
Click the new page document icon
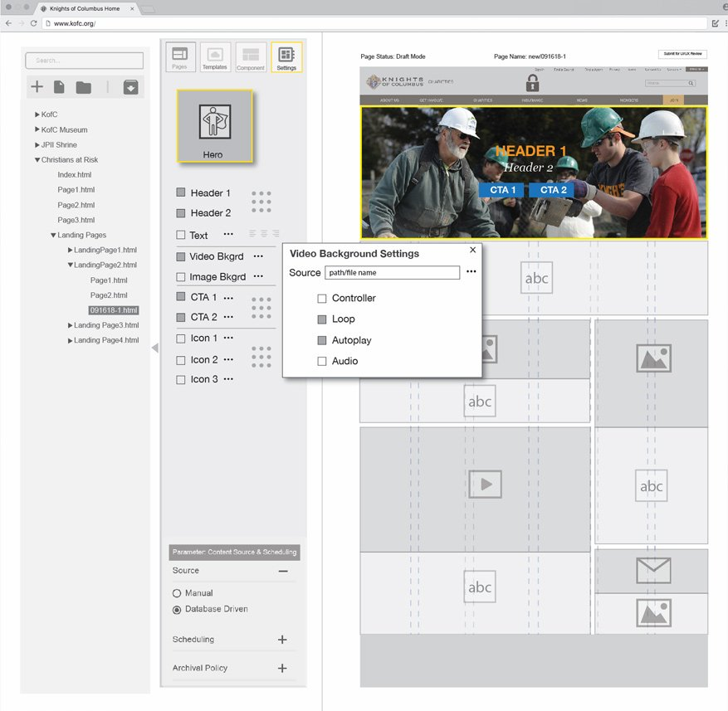coord(59,87)
